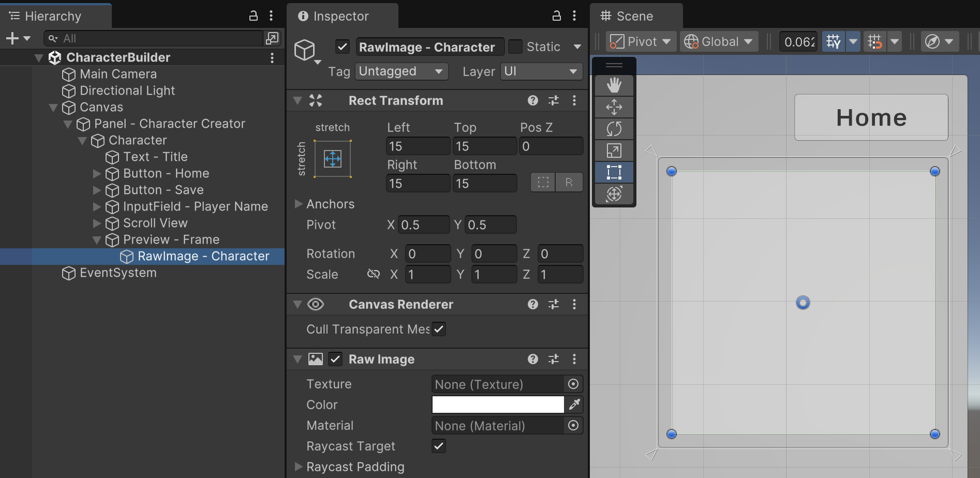Toggle the Static checkbox

point(515,47)
